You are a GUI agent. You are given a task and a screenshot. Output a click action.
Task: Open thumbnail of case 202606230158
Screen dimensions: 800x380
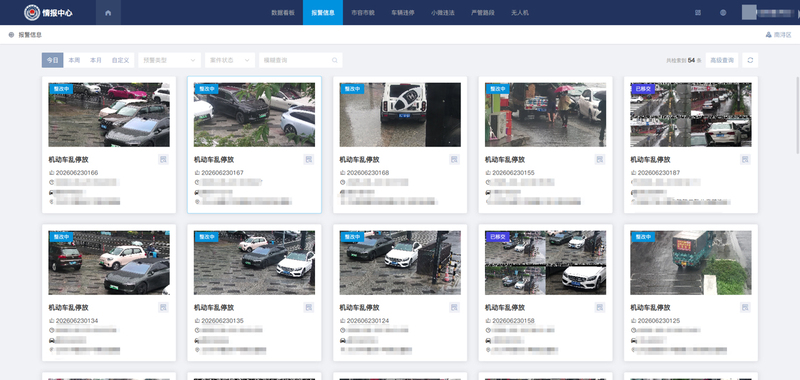(x=545, y=263)
